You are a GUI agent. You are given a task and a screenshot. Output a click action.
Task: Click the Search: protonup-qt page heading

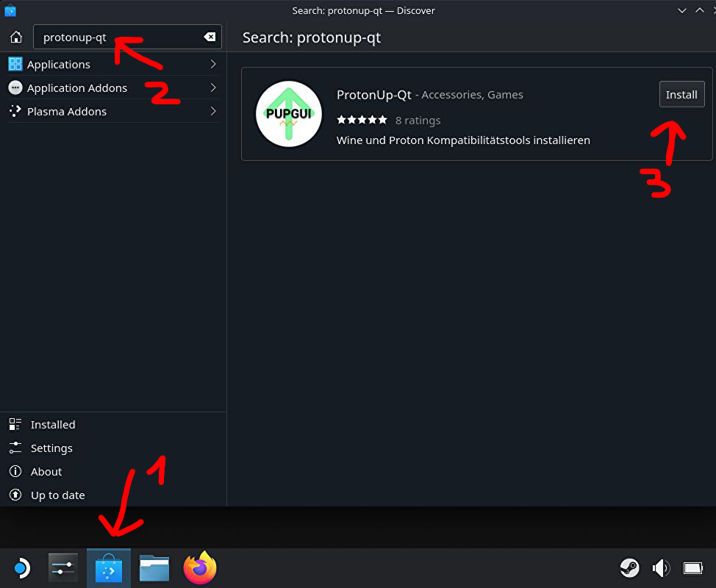312,37
